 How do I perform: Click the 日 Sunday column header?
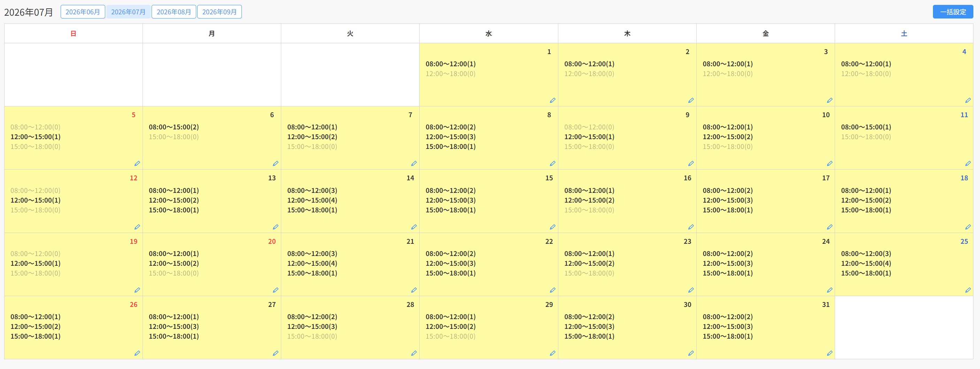coord(74,33)
